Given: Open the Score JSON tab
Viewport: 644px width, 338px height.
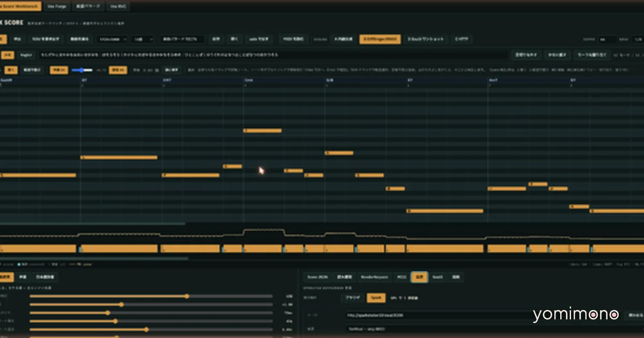Looking at the screenshot, I should [317, 277].
